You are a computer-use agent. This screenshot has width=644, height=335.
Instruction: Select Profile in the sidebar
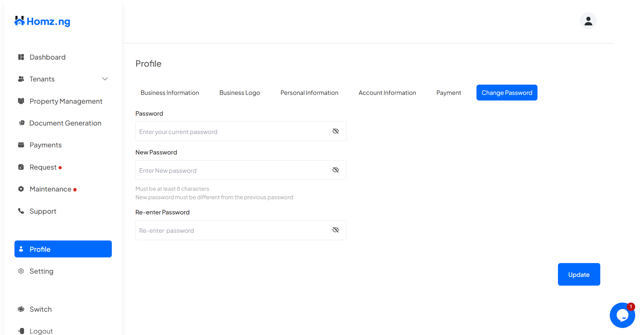tap(63, 249)
